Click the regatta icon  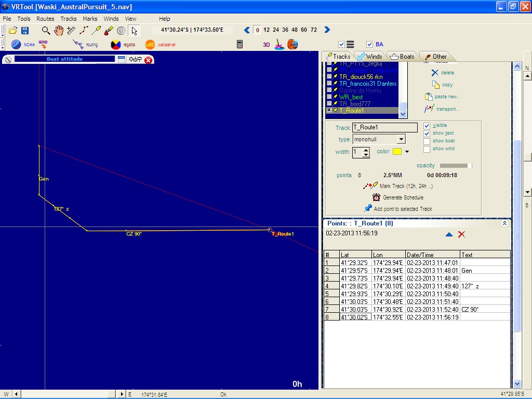tap(116, 45)
